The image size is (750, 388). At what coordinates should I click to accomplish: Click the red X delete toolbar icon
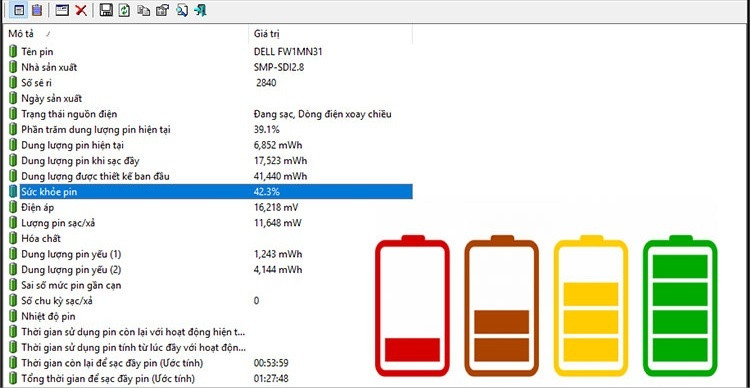pos(81,10)
